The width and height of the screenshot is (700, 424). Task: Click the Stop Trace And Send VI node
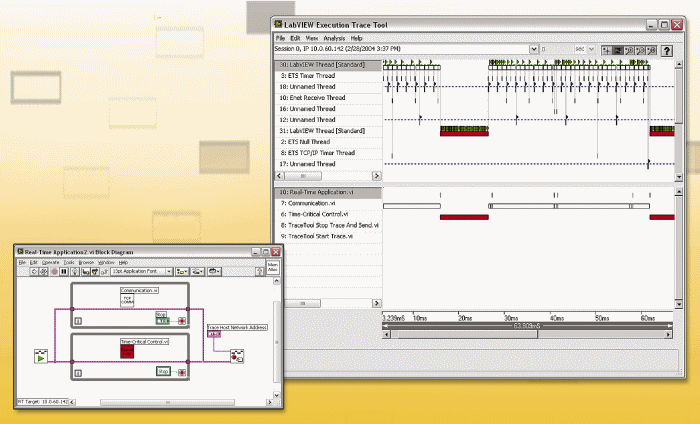237,356
